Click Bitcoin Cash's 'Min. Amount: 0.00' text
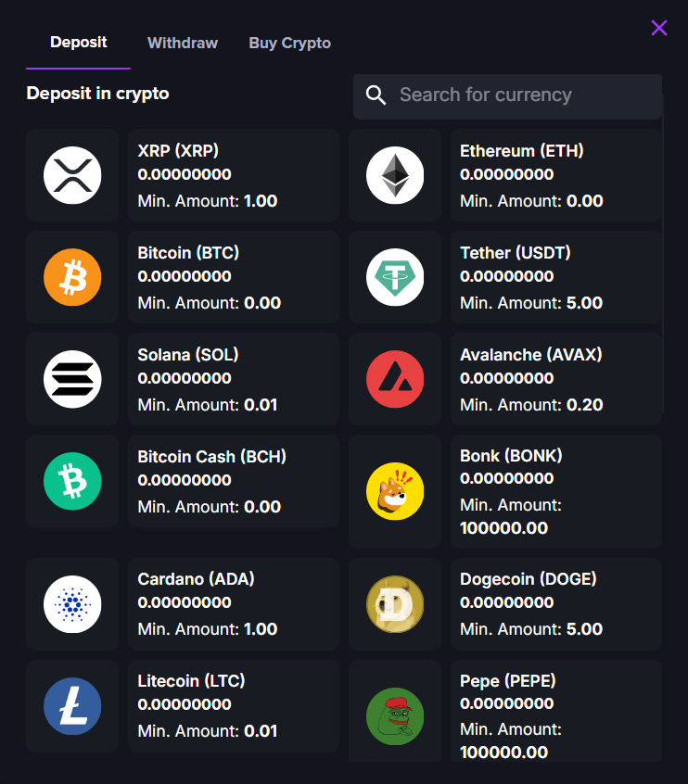The width and height of the screenshot is (688, 784). point(210,507)
